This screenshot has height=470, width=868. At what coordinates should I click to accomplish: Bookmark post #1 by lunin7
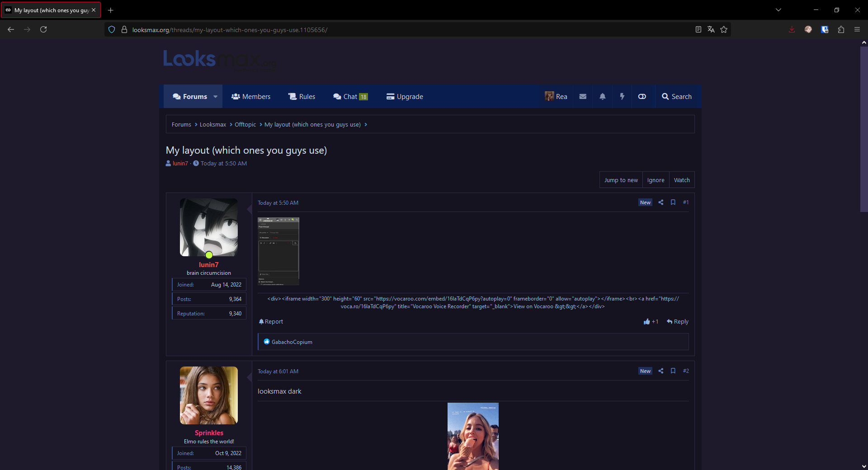point(673,202)
